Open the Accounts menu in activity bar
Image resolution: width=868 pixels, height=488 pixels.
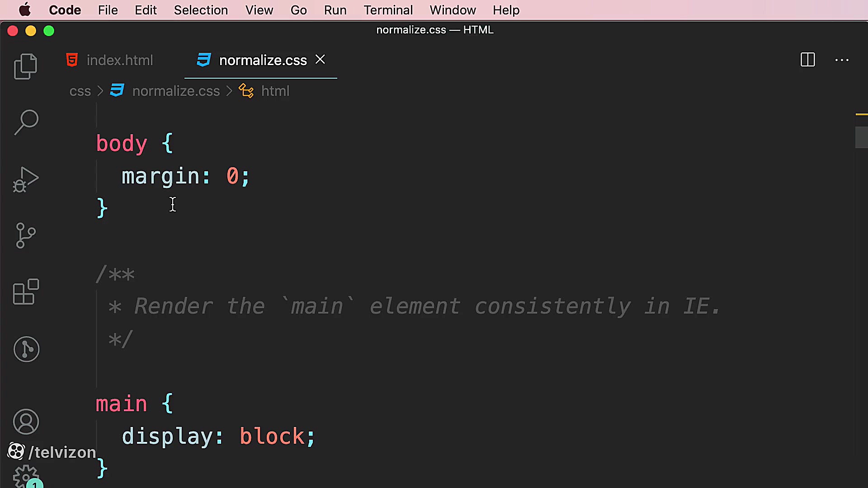26,422
